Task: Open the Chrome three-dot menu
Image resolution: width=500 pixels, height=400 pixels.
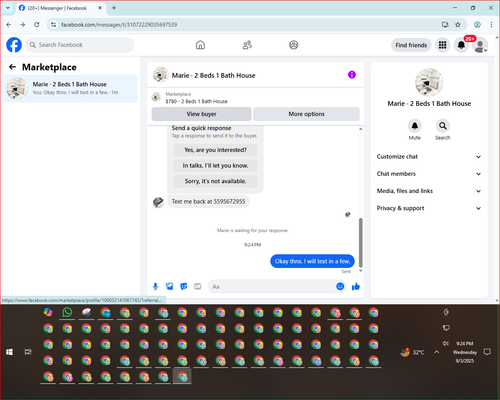Action: [491, 24]
